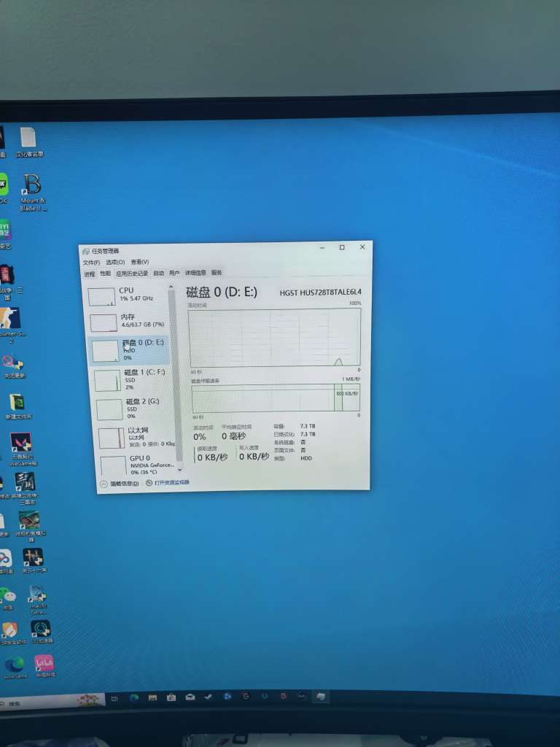Viewport: 560px width, 747px height.
Task: Click the 0 KB/秒 write speed value
Action: coord(254,457)
